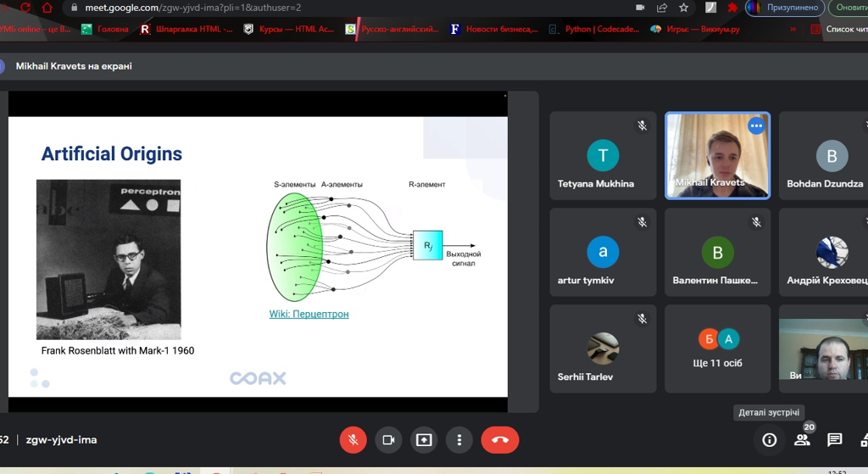Viewport: 868px width, 474px height.
Task: Hang up the call
Action: tap(499, 440)
